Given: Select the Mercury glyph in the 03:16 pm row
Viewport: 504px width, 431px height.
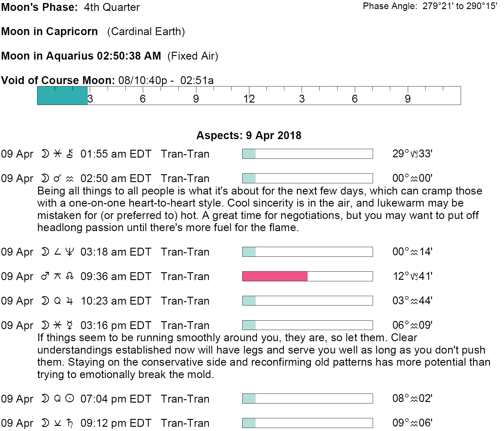Looking at the screenshot, I should (70, 325).
